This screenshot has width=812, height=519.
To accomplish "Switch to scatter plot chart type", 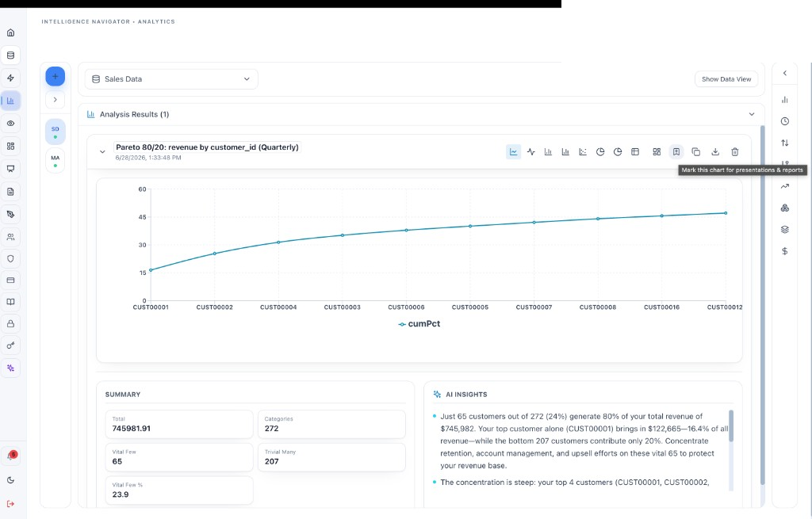I will [583, 151].
